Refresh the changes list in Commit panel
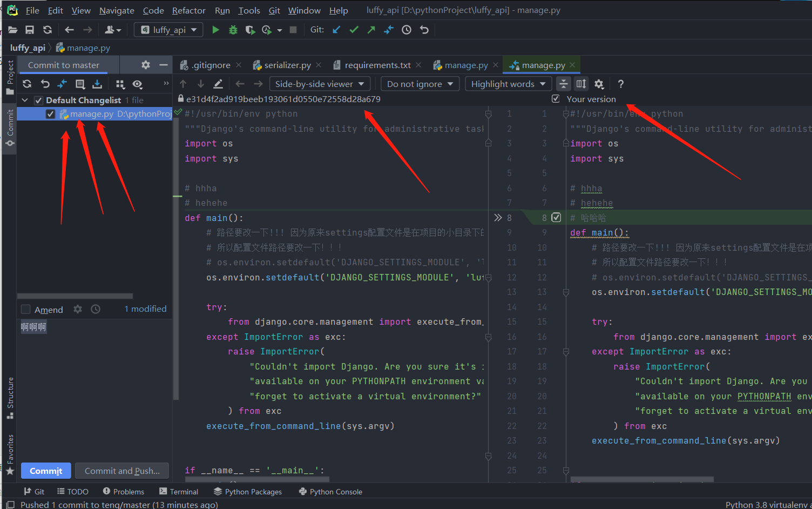This screenshot has width=812, height=509. [x=27, y=84]
